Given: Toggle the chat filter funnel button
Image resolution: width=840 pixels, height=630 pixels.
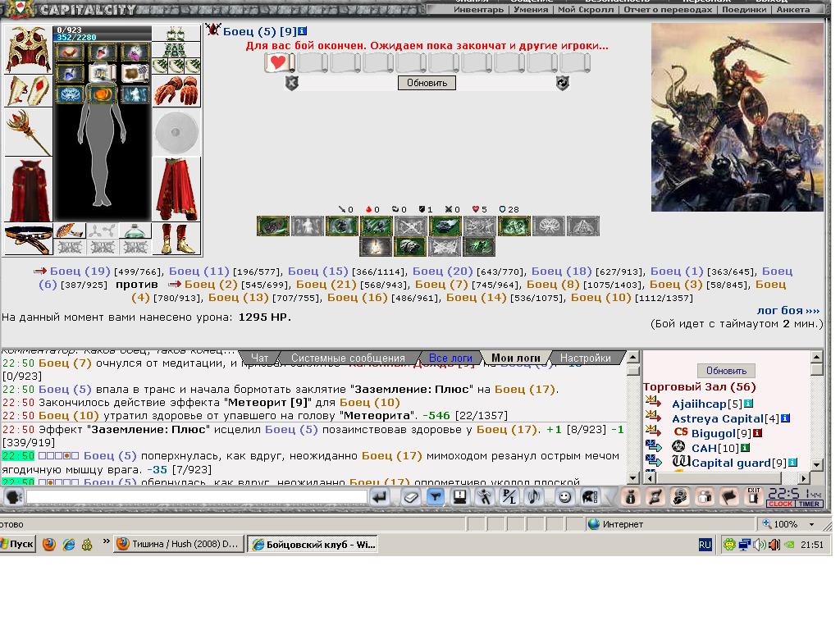Looking at the screenshot, I should coord(435,497).
